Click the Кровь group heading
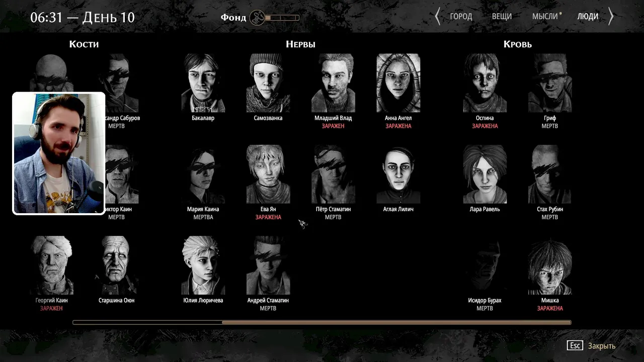The image size is (644, 362). [x=518, y=44]
